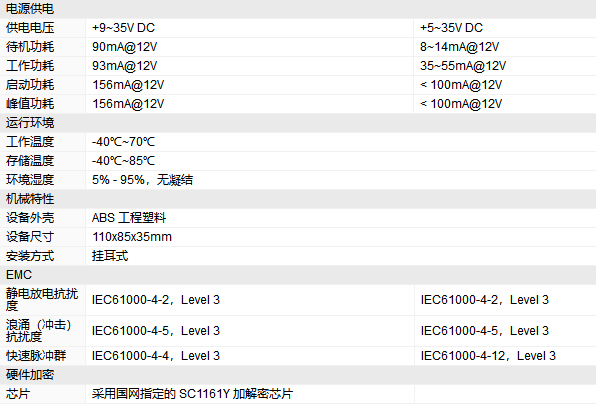Select the 峰值功耗 row label

click(30, 104)
